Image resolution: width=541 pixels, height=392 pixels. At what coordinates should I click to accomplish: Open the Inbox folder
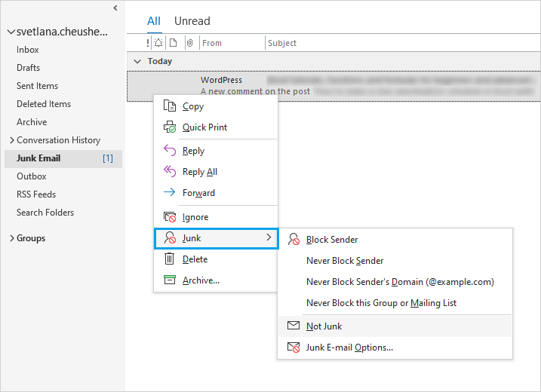28,50
